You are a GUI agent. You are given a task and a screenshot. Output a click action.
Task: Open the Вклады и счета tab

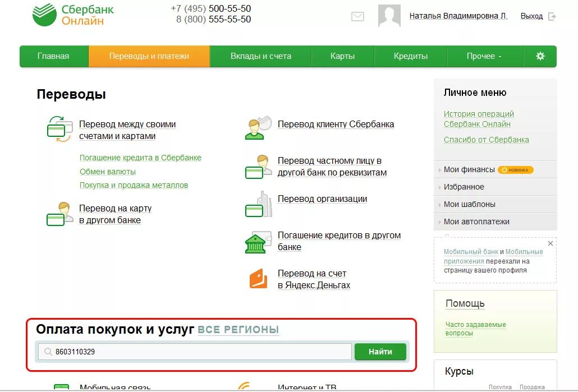coord(260,56)
